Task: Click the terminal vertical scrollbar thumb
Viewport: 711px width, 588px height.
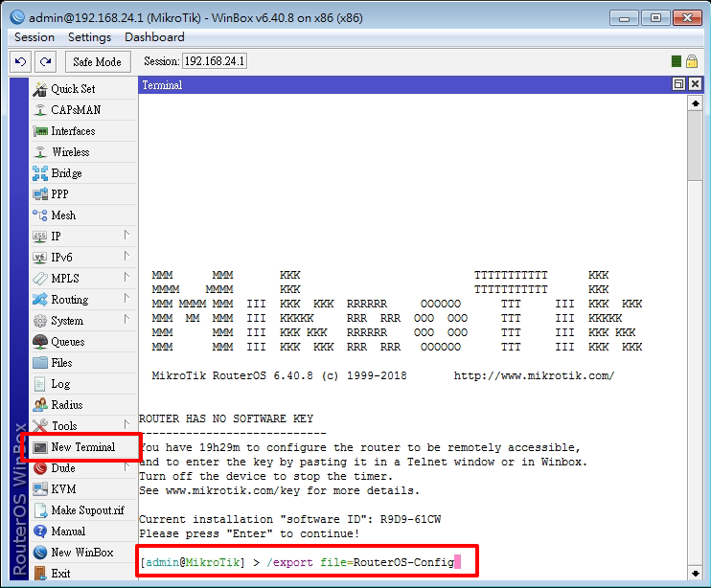Action: point(695,146)
